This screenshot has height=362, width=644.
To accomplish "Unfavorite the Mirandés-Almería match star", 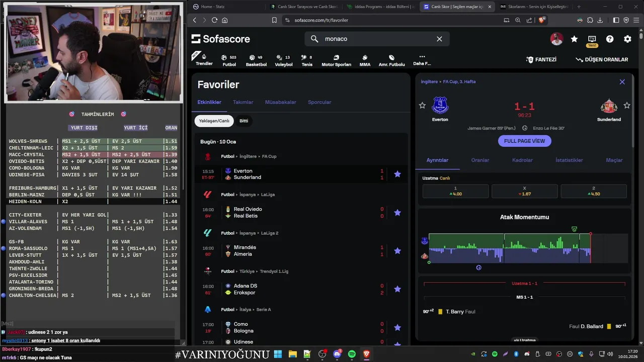I will point(397,250).
